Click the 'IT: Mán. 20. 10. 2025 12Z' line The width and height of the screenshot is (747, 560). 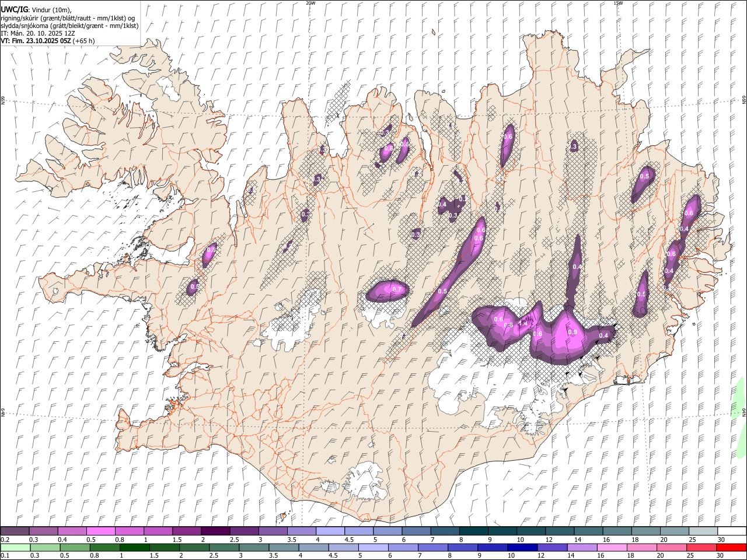pos(37,33)
